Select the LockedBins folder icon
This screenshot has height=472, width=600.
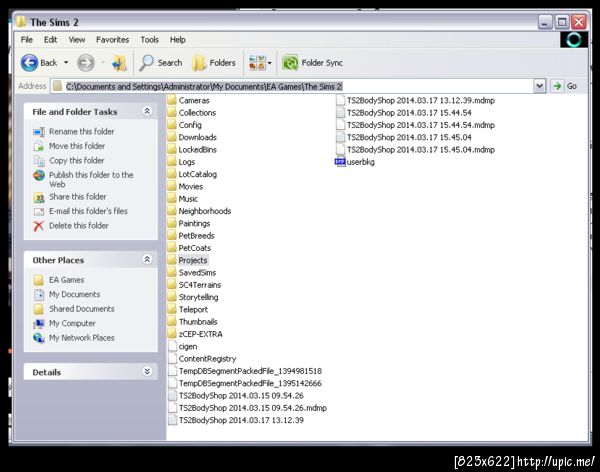(172, 149)
